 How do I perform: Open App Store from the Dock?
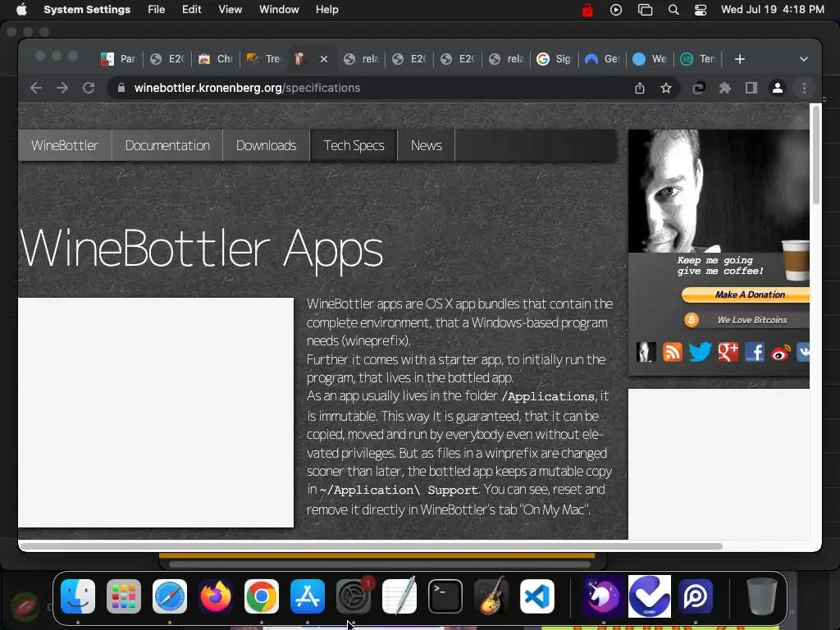tap(308, 596)
